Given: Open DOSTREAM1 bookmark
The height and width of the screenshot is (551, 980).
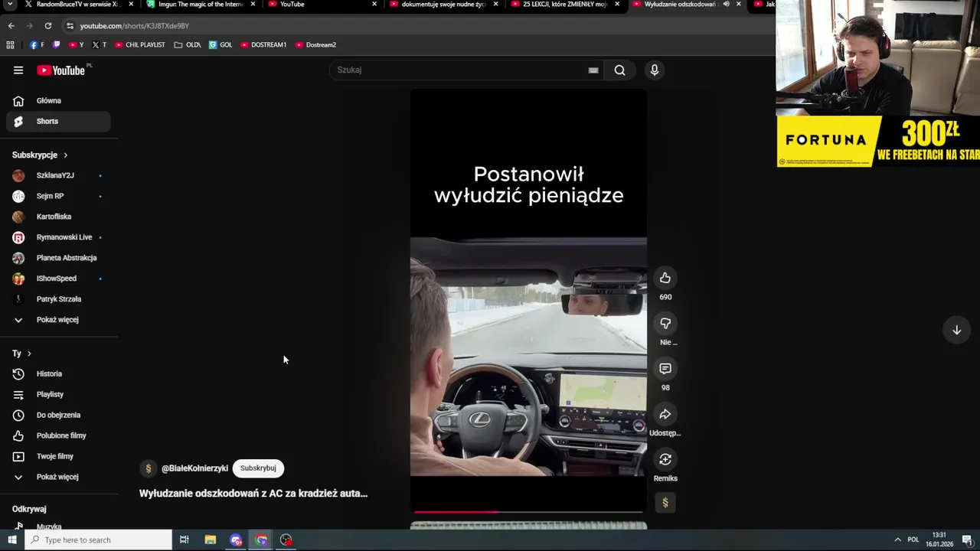Looking at the screenshot, I should (263, 45).
